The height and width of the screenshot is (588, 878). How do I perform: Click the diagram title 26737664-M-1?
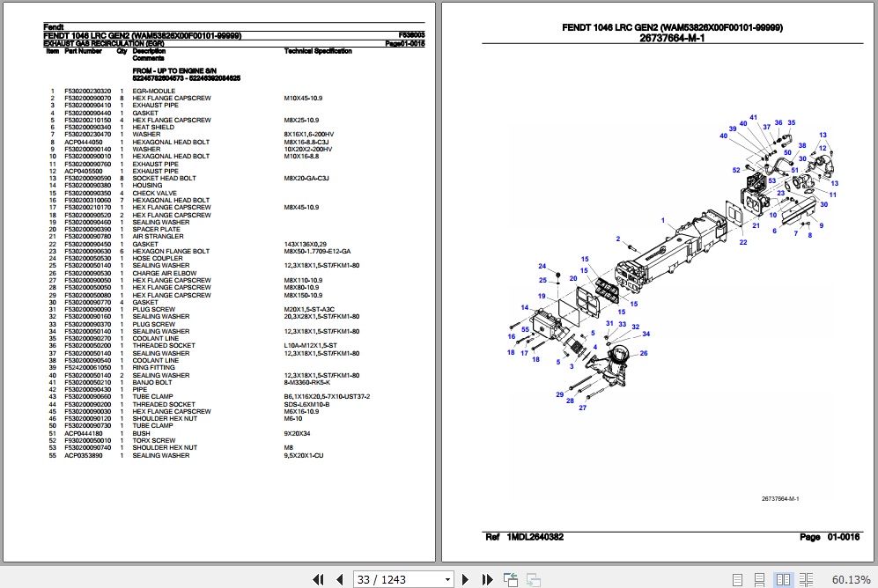[x=672, y=37]
